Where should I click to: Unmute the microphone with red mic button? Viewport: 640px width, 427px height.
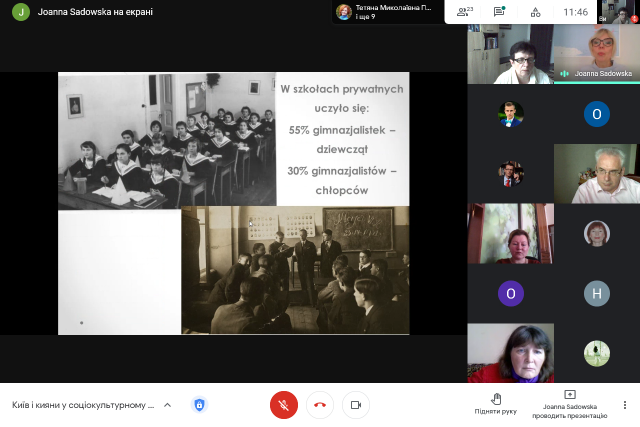[x=284, y=405]
